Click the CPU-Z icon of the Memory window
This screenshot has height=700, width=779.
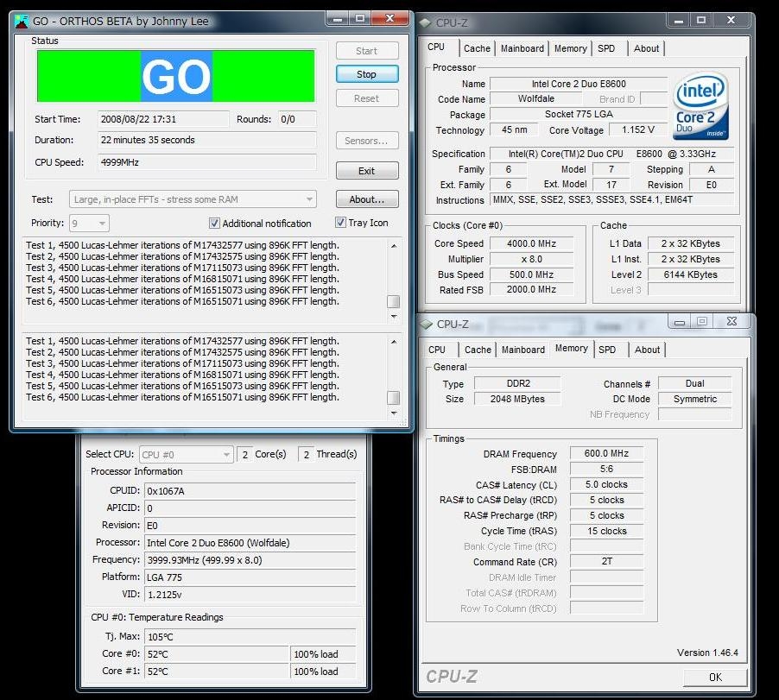click(x=426, y=324)
